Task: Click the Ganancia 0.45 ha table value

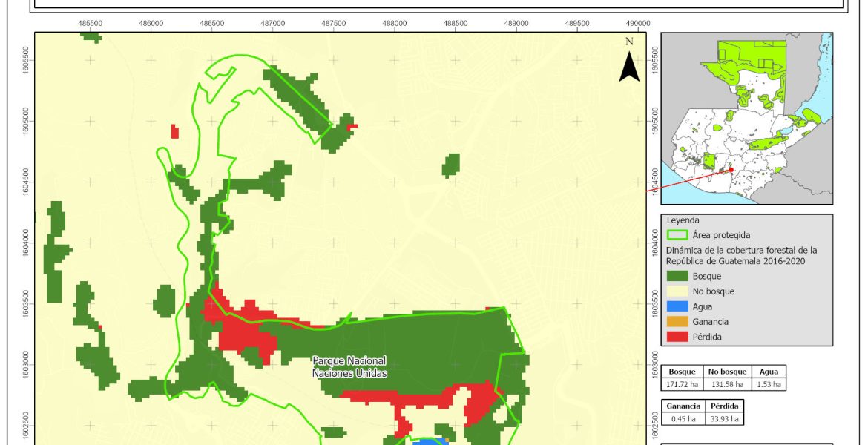Action: pyautogui.click(x=684, y=418)
